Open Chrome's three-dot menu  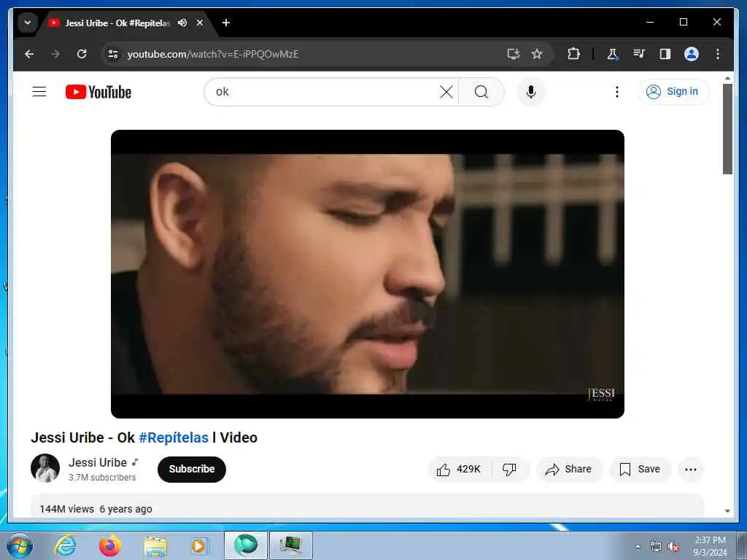[718, 54]
